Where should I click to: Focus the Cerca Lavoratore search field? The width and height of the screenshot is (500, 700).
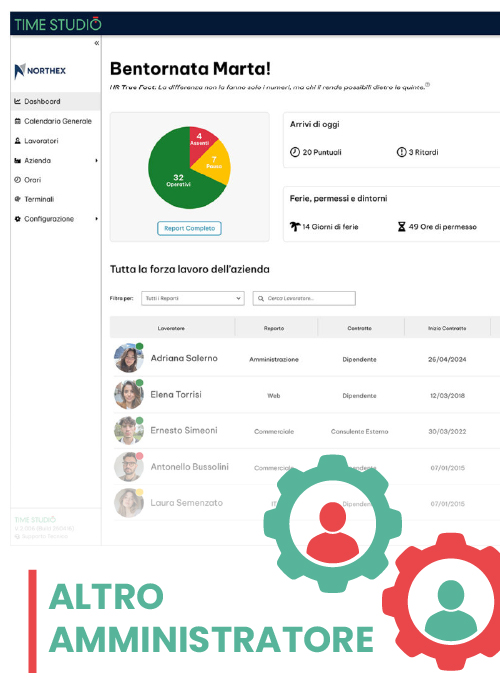304,298
